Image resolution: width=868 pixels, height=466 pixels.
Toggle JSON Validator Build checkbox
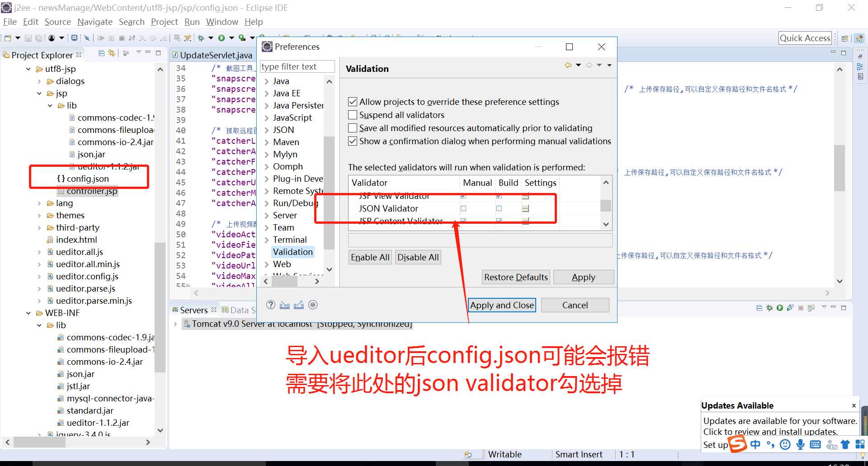click(x=499, y=208)
